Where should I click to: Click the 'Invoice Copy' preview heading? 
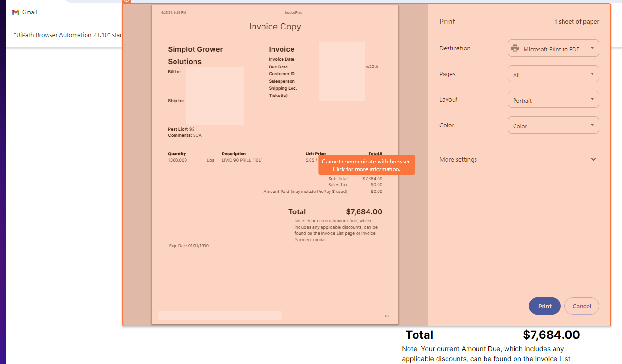(x=275, y=27)
